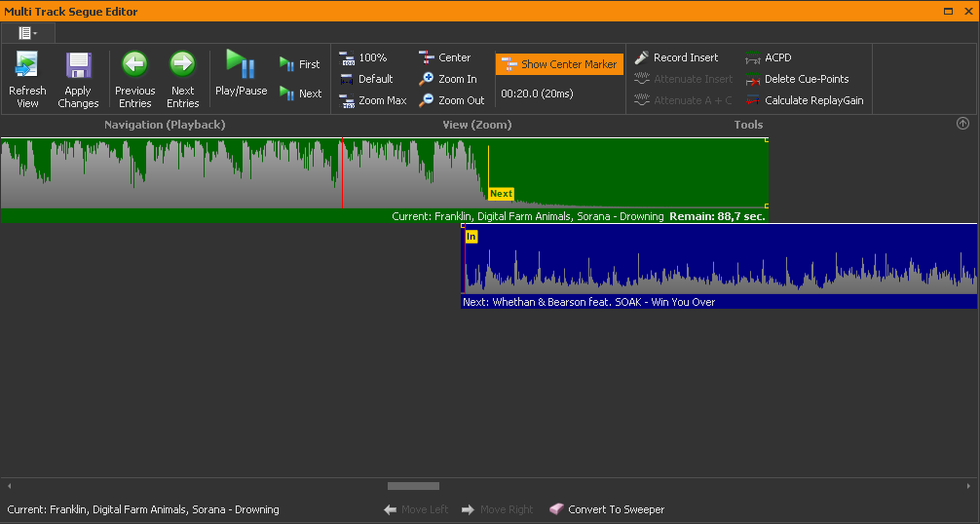Click the yellow In cue marker
The height and width of the screenshot is (524, 980).
[x=471, y=237]
